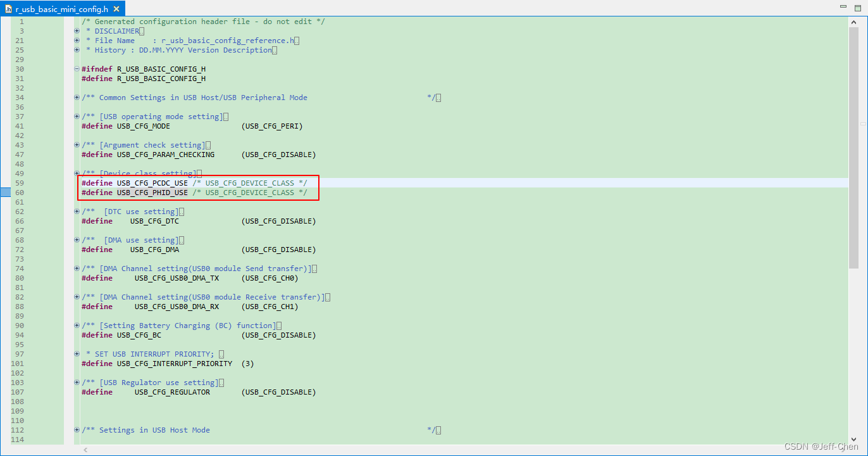Click the interrupt priority value (3)
The width and height of the screenshot is (868, 456).
point(247,364)
